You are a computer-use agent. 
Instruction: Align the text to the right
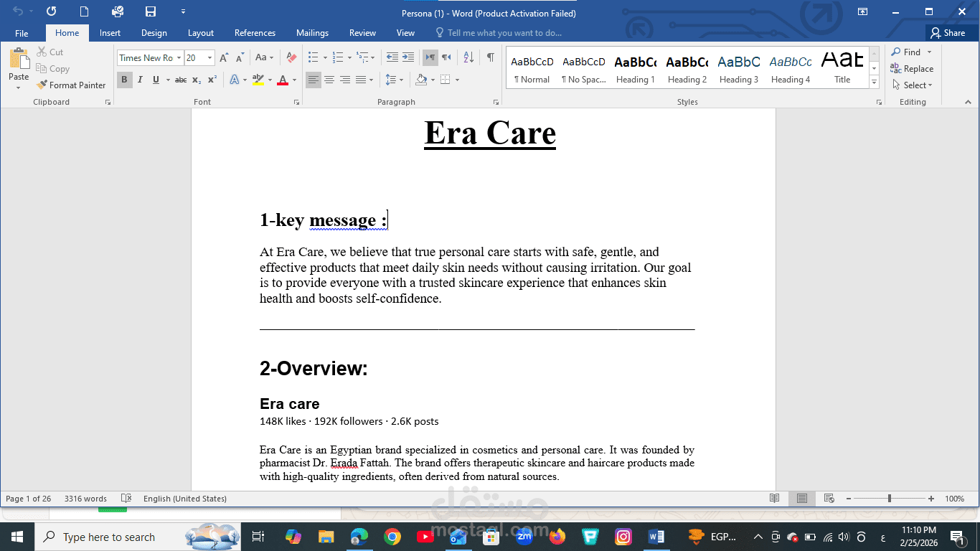[x=345, y=80]
